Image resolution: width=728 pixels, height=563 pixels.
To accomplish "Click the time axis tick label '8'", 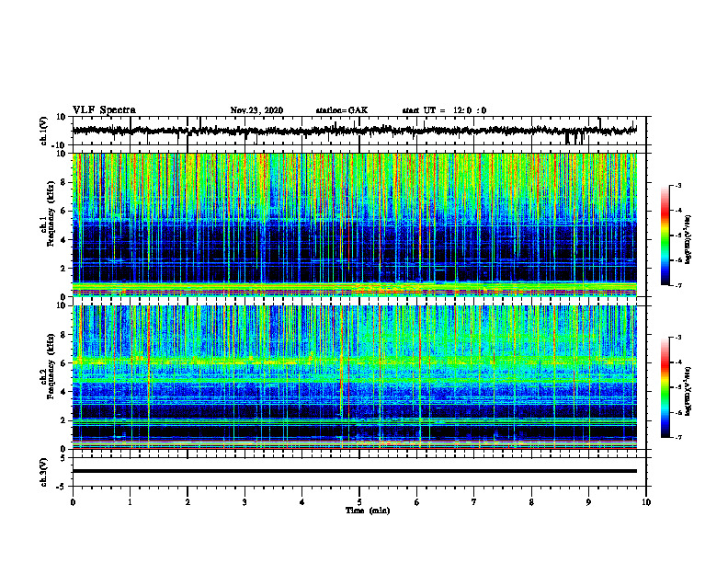I will 531,502.
